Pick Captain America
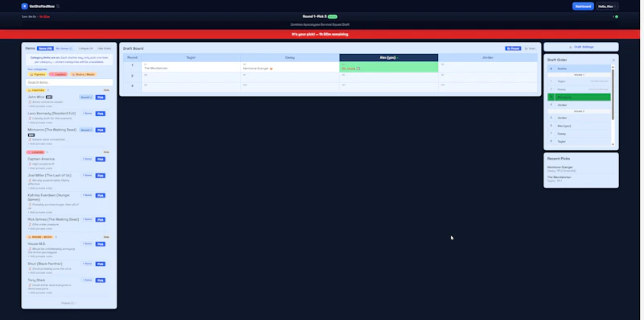644x320 pixels. click(x=100, y=159)
